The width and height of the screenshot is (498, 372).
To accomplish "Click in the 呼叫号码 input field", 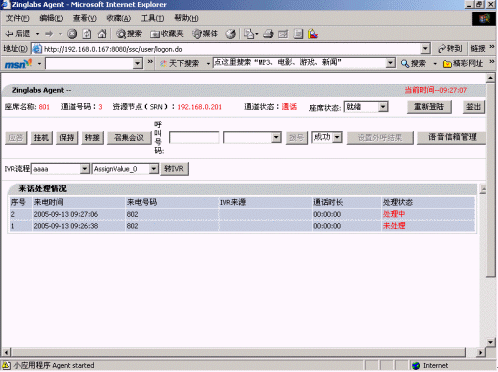I will click(194, 137).
